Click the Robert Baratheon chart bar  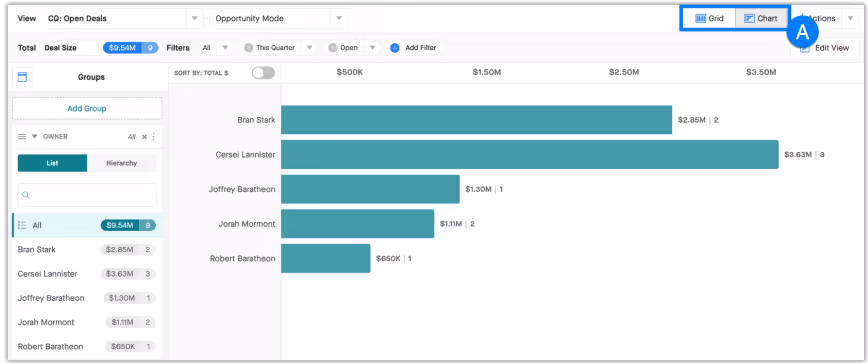click(x=326, y=258)
